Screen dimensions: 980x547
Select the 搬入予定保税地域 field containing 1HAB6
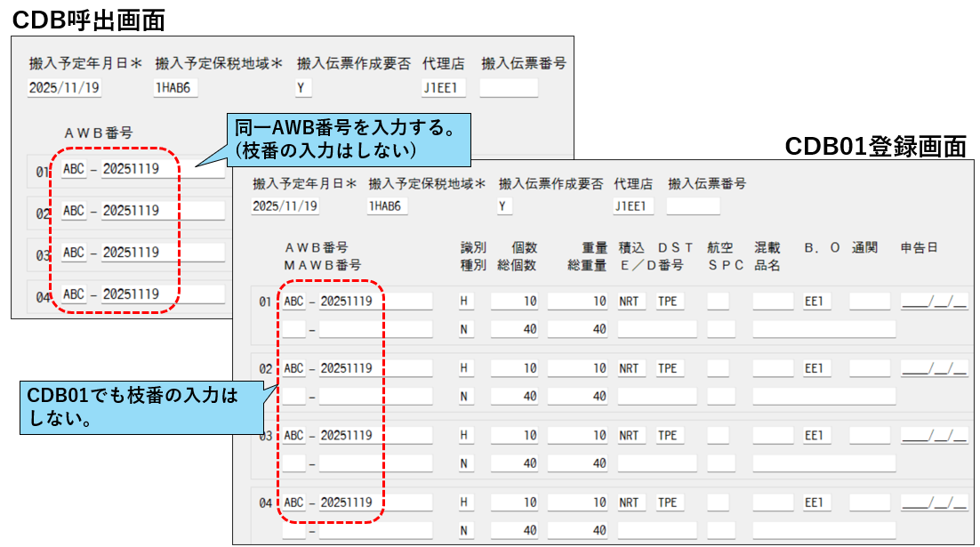pos(176,86)
